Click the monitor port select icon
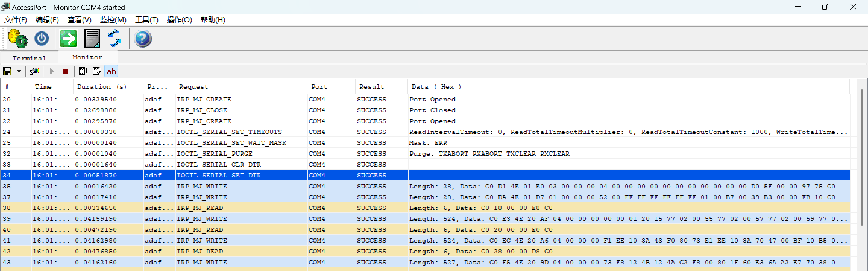This screenshot has width=868, height=271. pyautogui.click(x=34, y=71)
